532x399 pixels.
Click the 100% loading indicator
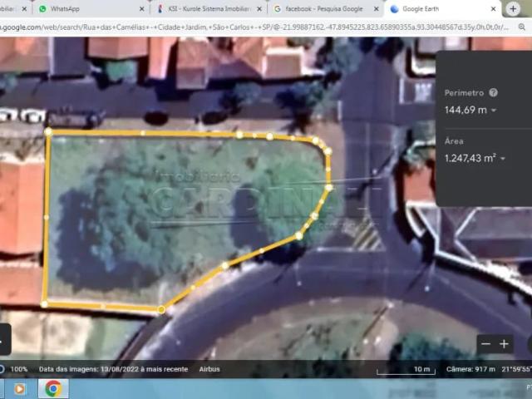16,369
